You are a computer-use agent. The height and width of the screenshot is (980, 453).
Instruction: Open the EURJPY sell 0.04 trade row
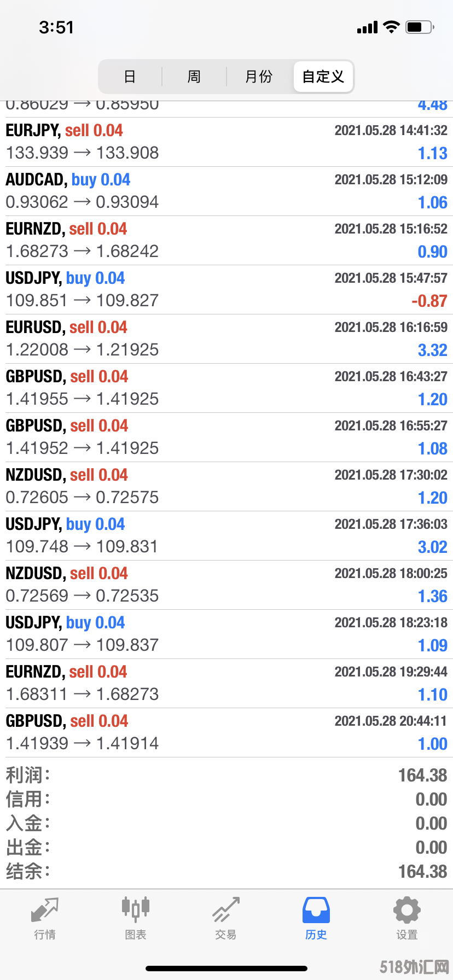click(226, 142)
